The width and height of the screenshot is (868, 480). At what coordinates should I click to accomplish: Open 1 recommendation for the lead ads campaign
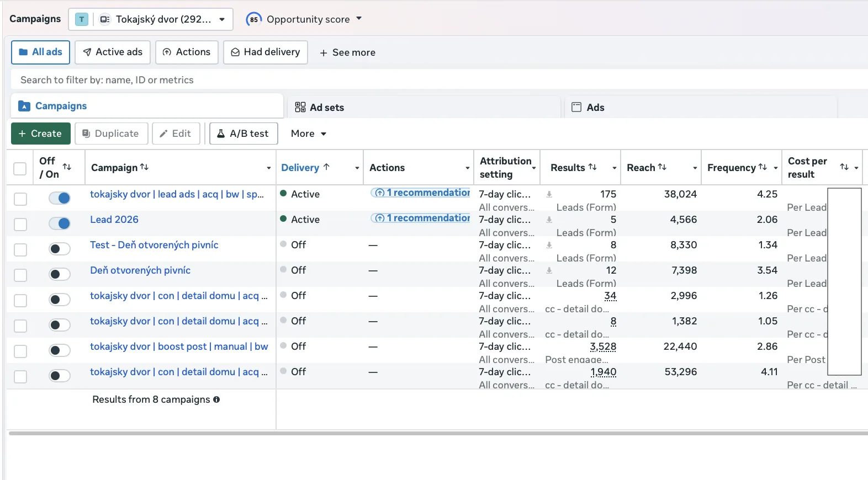[x=420, y=193]
